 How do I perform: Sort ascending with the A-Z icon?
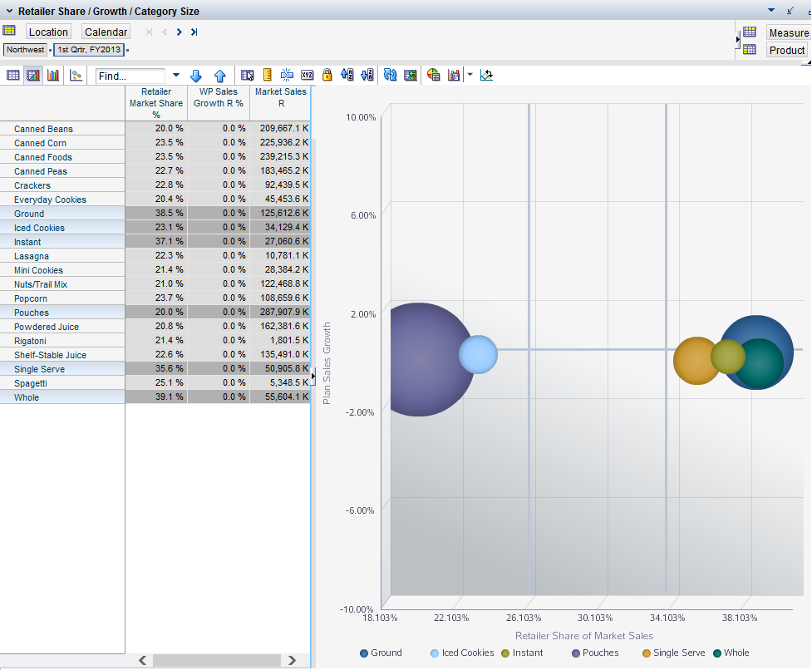tap(347, 75)
